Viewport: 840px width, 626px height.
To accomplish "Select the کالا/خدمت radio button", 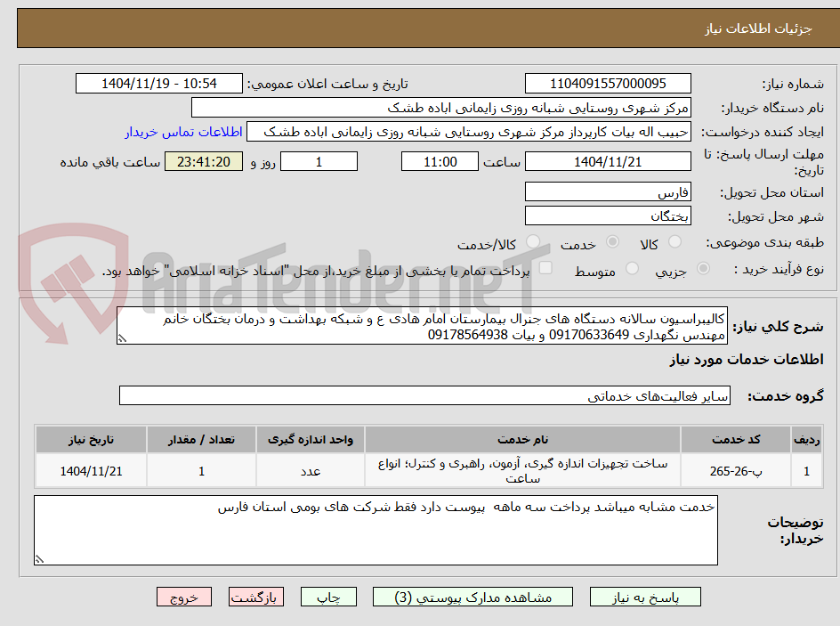I will (x=533, y=241).
